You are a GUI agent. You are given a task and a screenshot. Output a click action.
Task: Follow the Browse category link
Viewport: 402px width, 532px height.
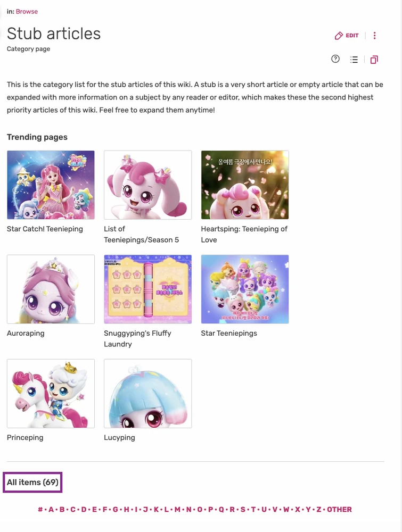coord(27,12)
